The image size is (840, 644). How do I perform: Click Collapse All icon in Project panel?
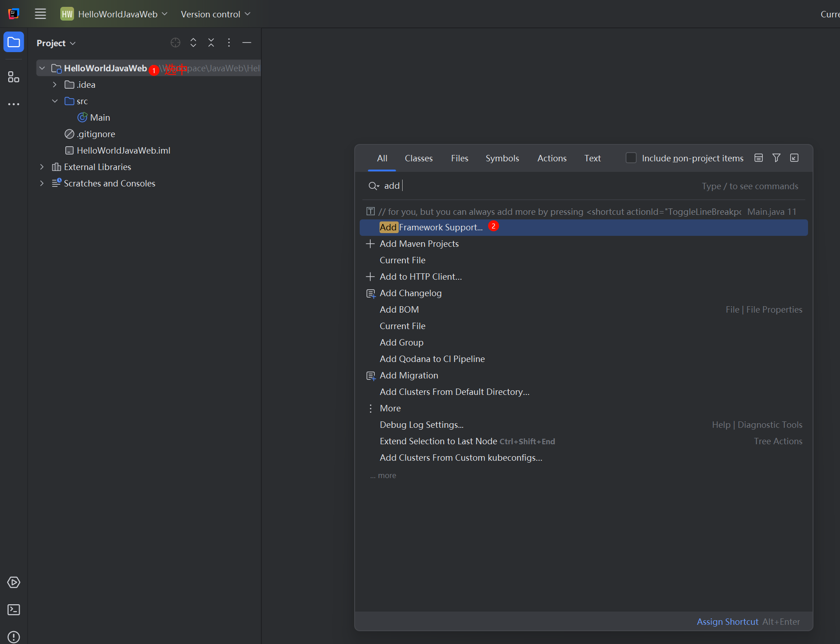point(211,43)
